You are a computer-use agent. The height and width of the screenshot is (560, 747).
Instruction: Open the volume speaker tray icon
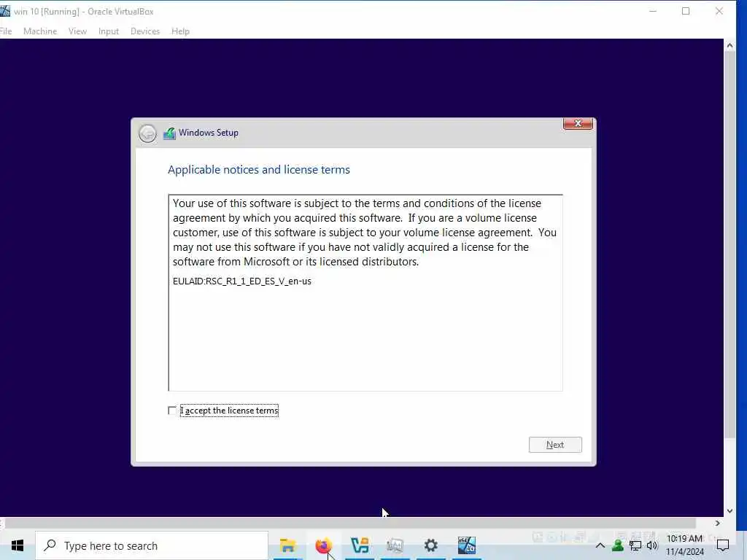(x=652, y=545)
